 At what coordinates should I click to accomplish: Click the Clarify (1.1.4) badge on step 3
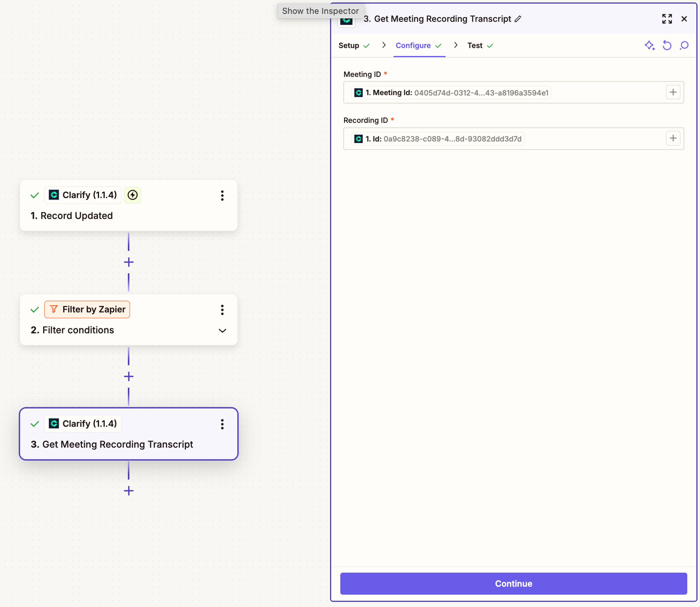click(x=83, y=424)
